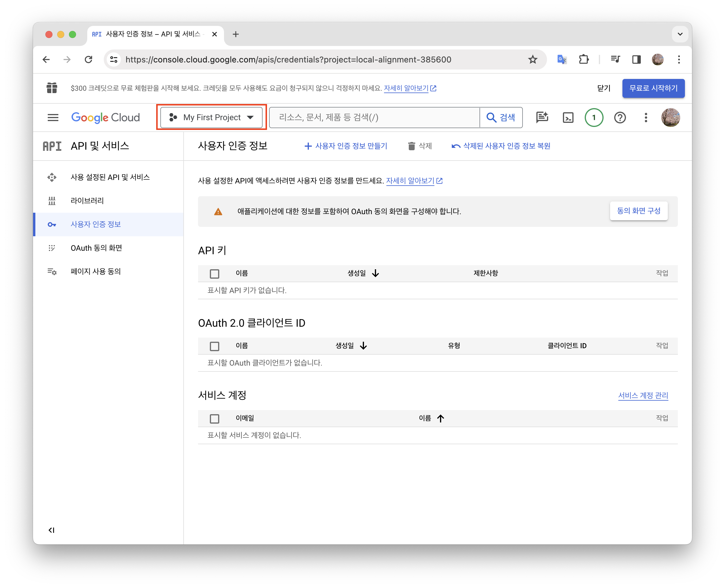Open the Cloud Shell terminal icon

point(568,118)
